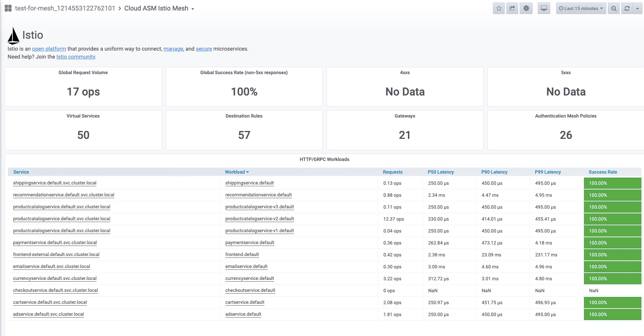The height and width of the screenshot is (336, 644).
Task: Open currencyservice.default.svc.cluster.local service link
Action: [55, 278]
